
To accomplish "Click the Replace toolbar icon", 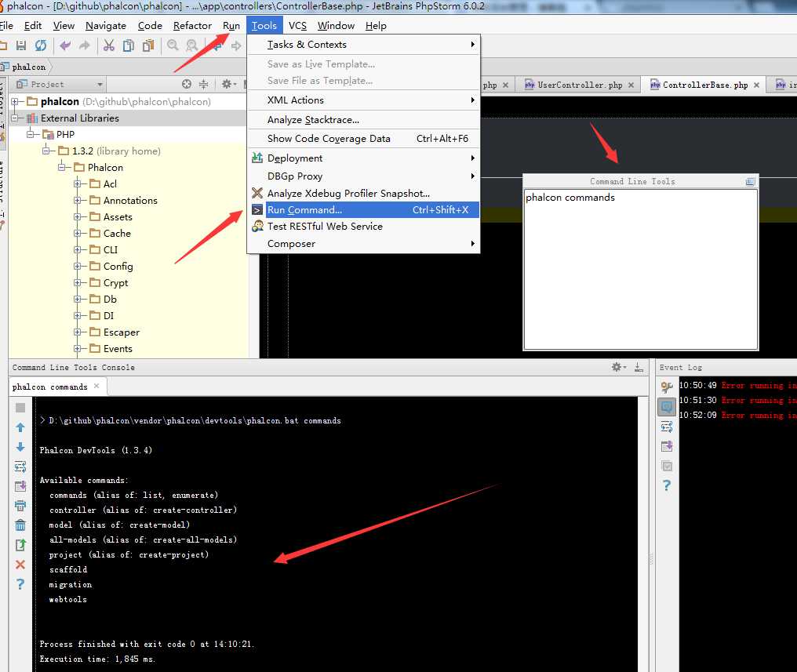I will click(x=191, y=45).
